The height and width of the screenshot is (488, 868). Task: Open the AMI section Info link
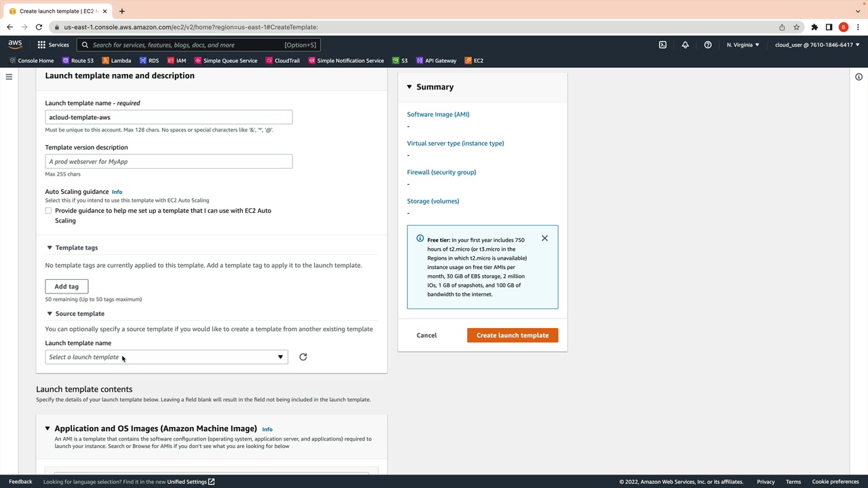[x=267, y=429]
